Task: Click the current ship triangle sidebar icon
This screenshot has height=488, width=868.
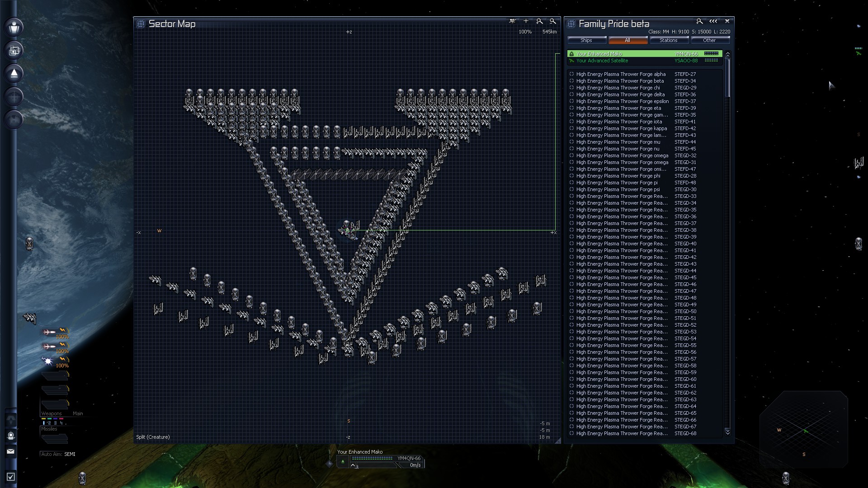Action: (x=14, y=74)
